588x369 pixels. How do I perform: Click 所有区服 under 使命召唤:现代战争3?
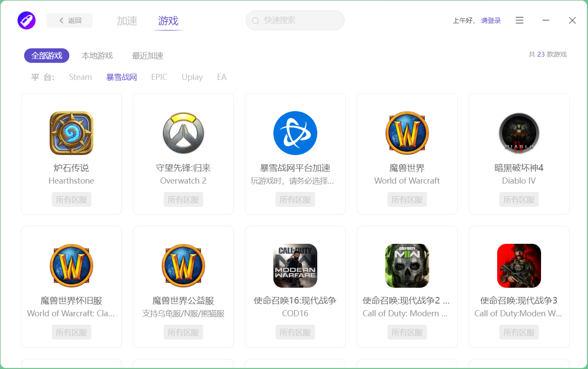click(x=519, y=332)
